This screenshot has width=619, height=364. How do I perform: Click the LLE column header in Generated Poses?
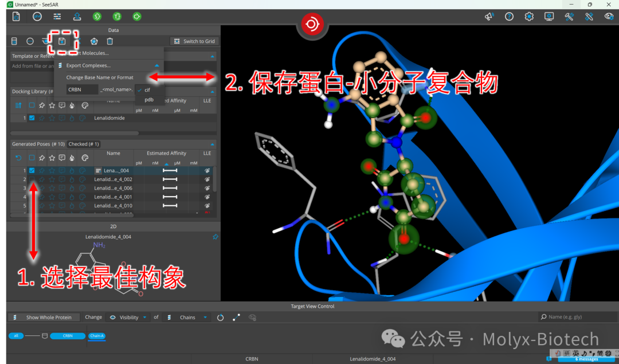coord(207,153)
